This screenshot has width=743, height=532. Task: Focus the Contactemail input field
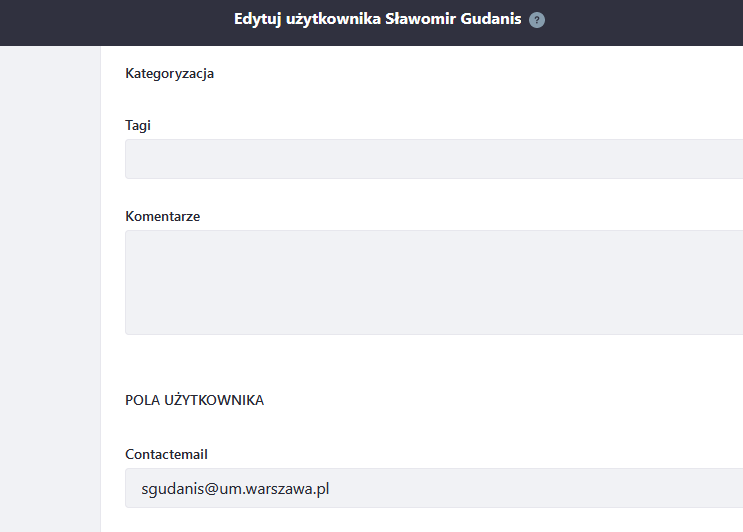[433, 488]
